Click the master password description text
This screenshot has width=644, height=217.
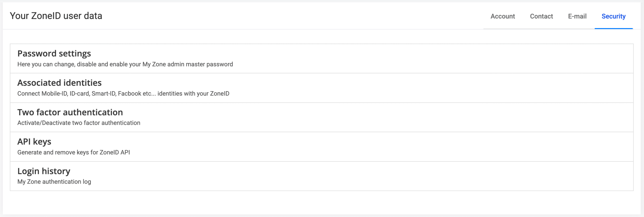125,64
